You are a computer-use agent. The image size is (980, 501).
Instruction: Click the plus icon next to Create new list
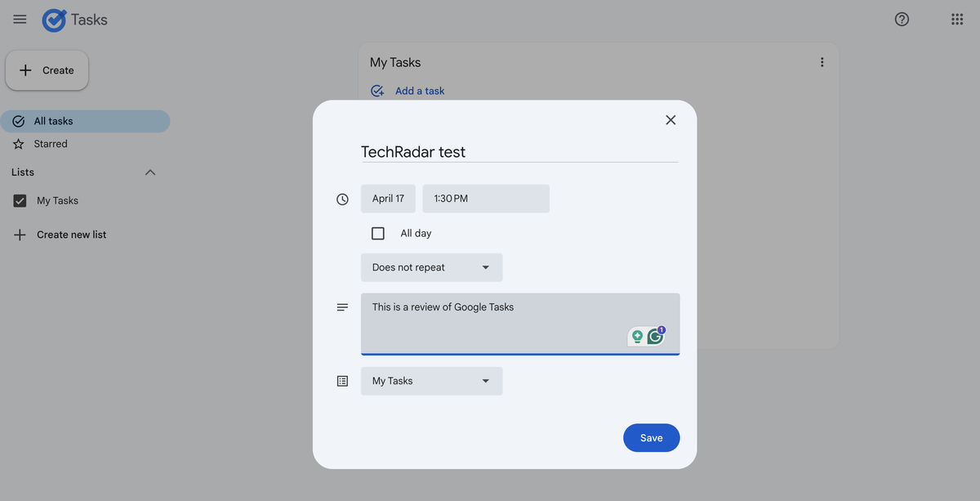point(19,235)
